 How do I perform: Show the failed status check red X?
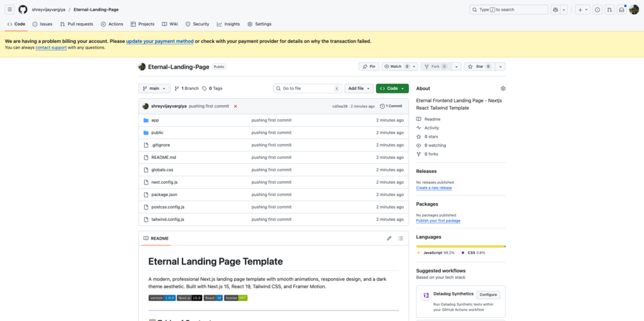(x=235, y=106)
